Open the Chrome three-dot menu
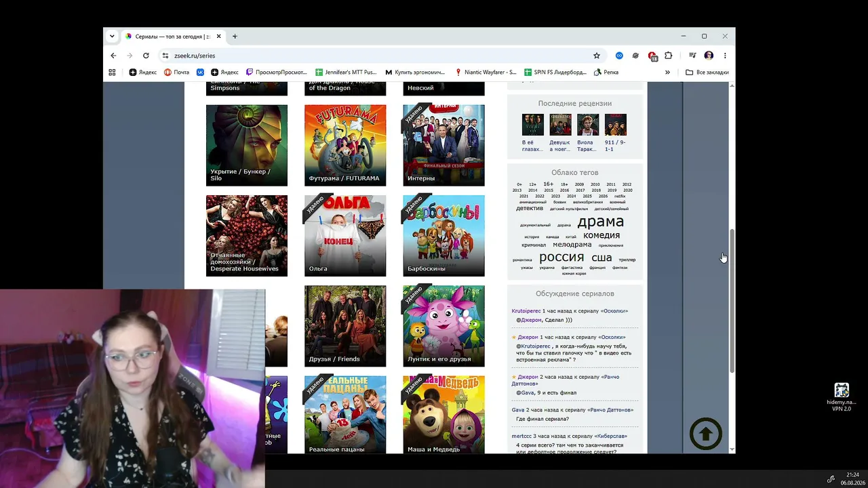This screenshot has width=868, height=488. click(x=725, y=56)
